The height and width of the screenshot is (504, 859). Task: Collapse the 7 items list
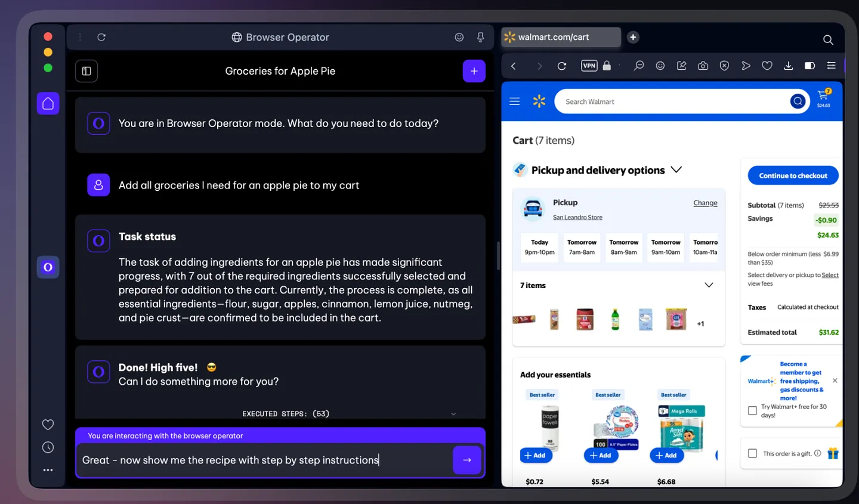point(709,285)
